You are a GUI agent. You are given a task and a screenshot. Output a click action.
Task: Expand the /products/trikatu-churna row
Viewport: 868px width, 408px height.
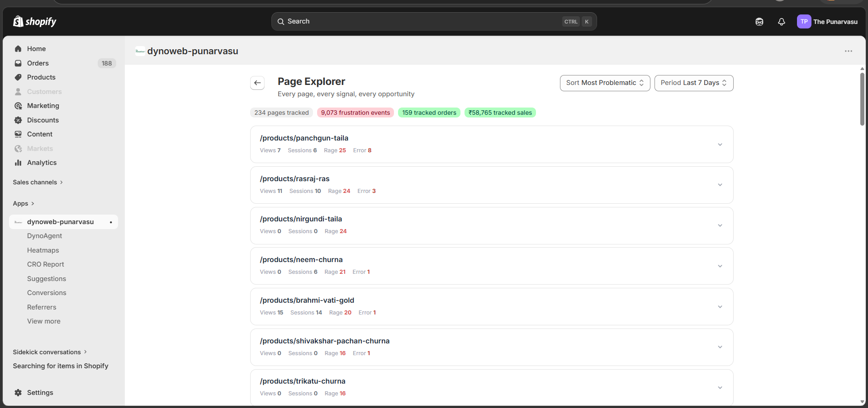tap(720, 388)
